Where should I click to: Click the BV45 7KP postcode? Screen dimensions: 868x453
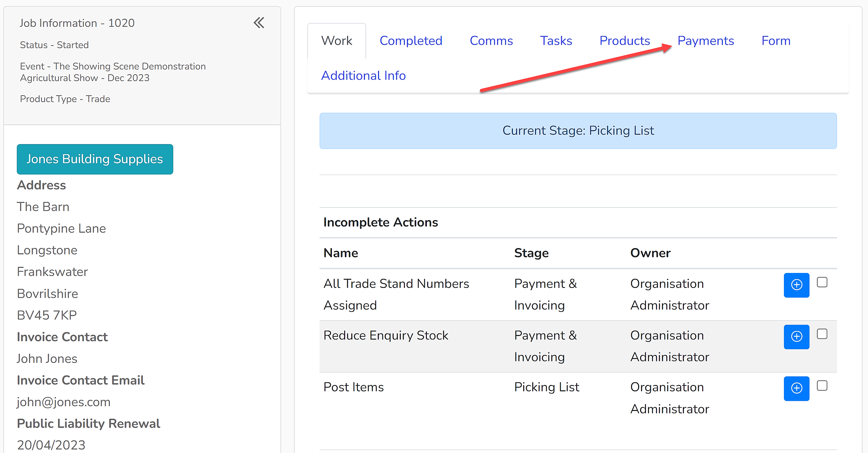pos(47,315)
